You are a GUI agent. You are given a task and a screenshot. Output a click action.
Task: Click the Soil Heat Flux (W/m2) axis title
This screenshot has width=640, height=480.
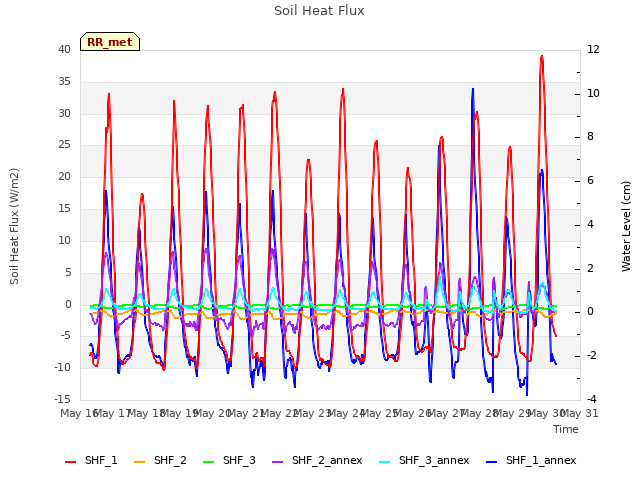14,226
